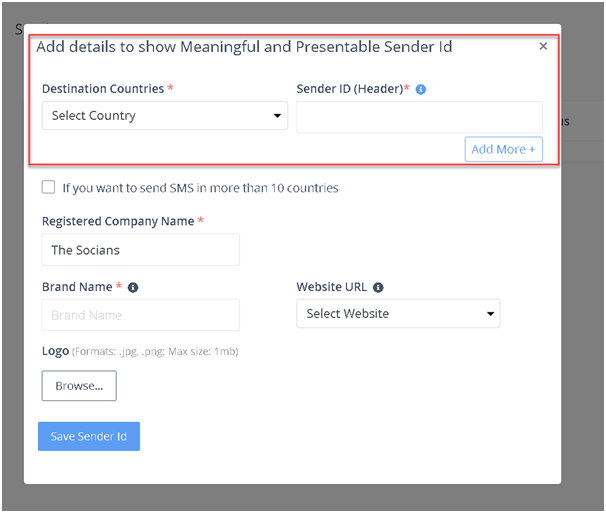This screenshot has height=513, width=606.
Task: Click the Save Sender Id button
Action: click(x=89, y=436)
